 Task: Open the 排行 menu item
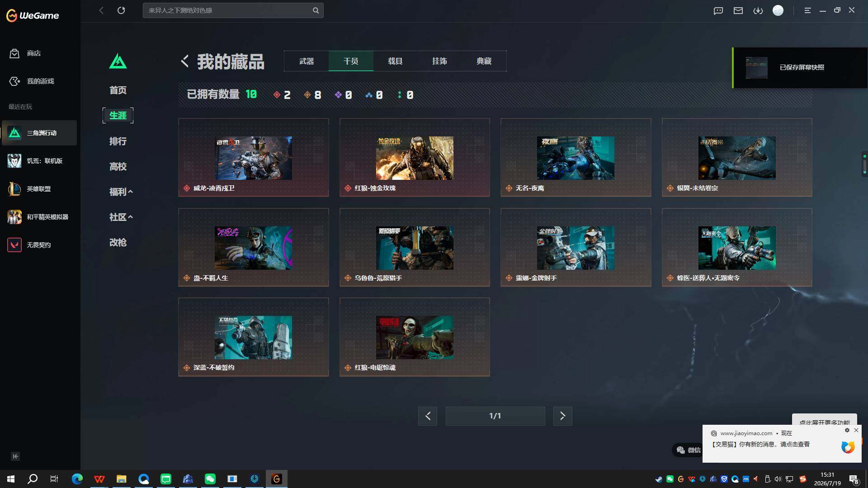pos(118,141)
